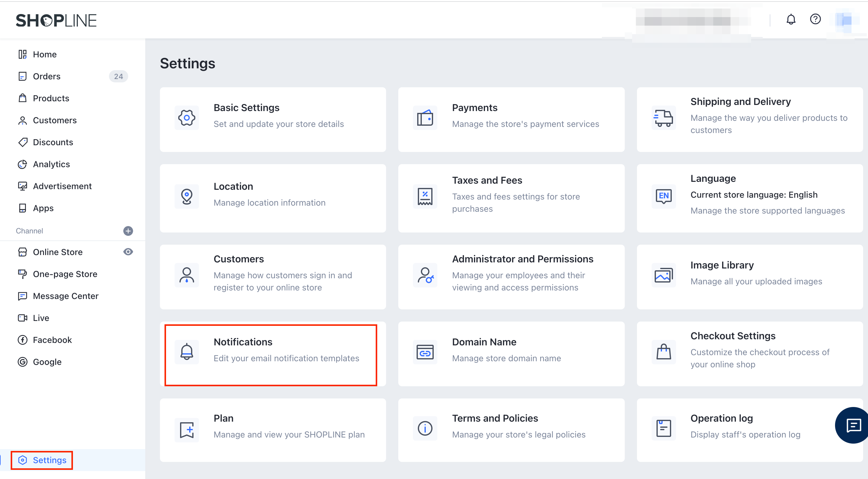The height and width of the screenshot is (479, 868).
Task: Add a channel with plus button
Action: [x=128, y=231]
